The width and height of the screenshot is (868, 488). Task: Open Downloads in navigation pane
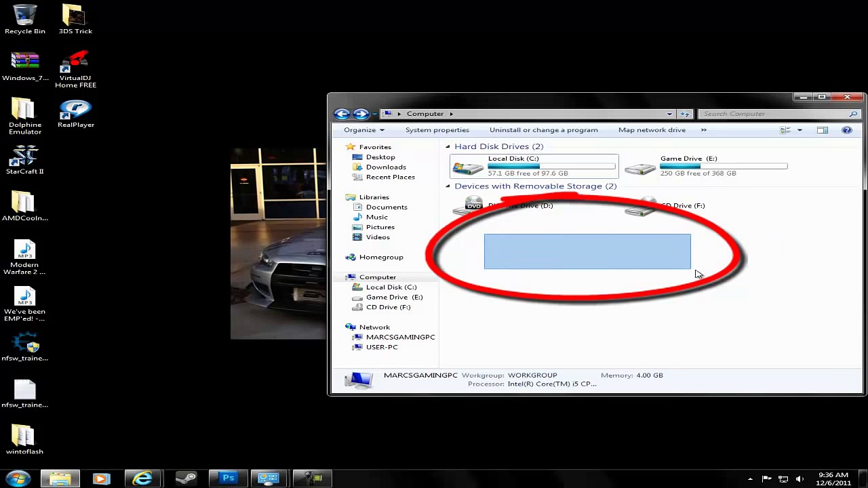386,167
